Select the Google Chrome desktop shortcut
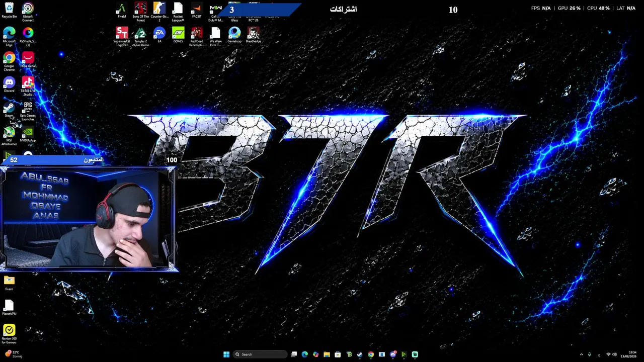 [x=9, y=61]
